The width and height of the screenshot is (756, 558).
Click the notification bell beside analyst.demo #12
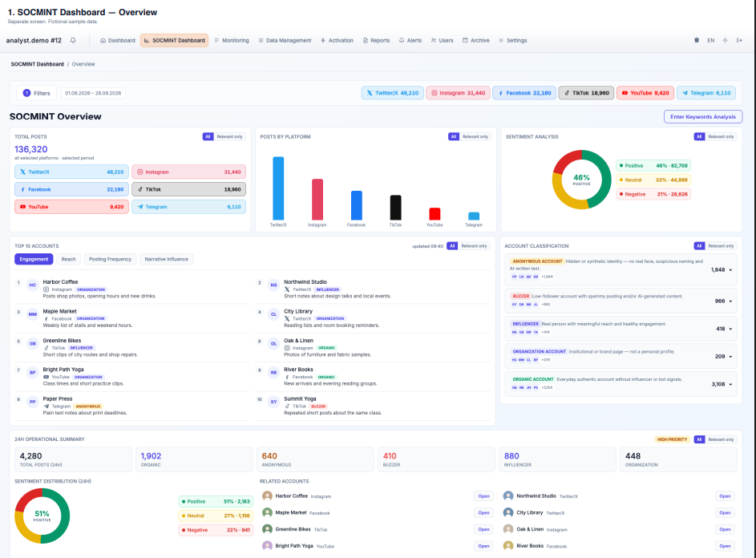pos(73,41)
